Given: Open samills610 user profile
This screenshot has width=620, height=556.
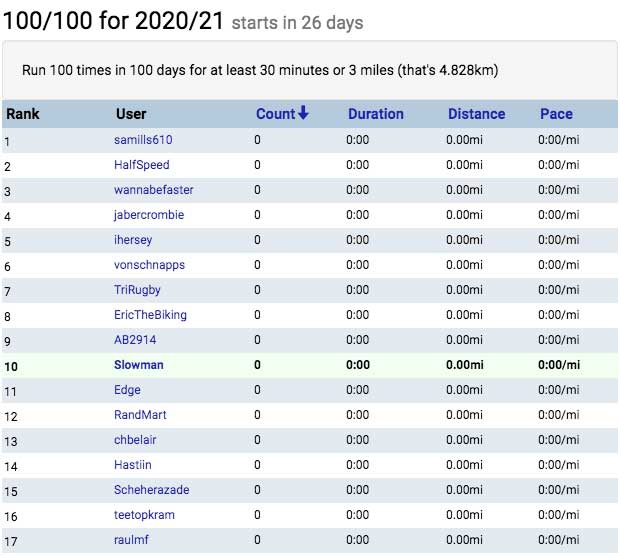Looking at the screenshot, I should coord(143,140).
